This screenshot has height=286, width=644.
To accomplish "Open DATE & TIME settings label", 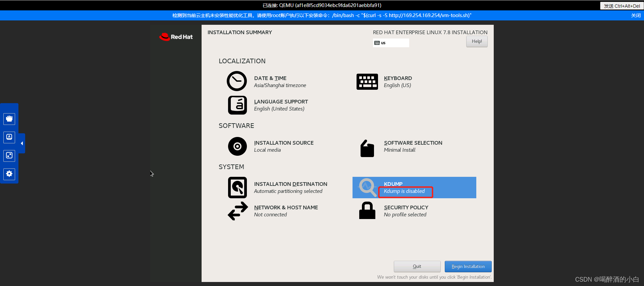I will (270, 78).
